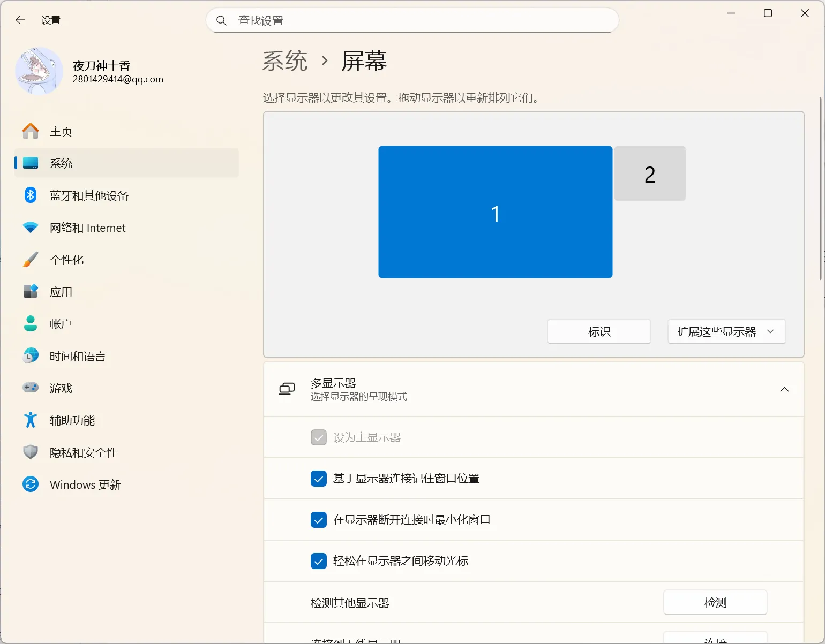Select the paintbrush icon for 个性化
Image resolution: width=825 pixels, height=644 pixels.
pos(31,260)
